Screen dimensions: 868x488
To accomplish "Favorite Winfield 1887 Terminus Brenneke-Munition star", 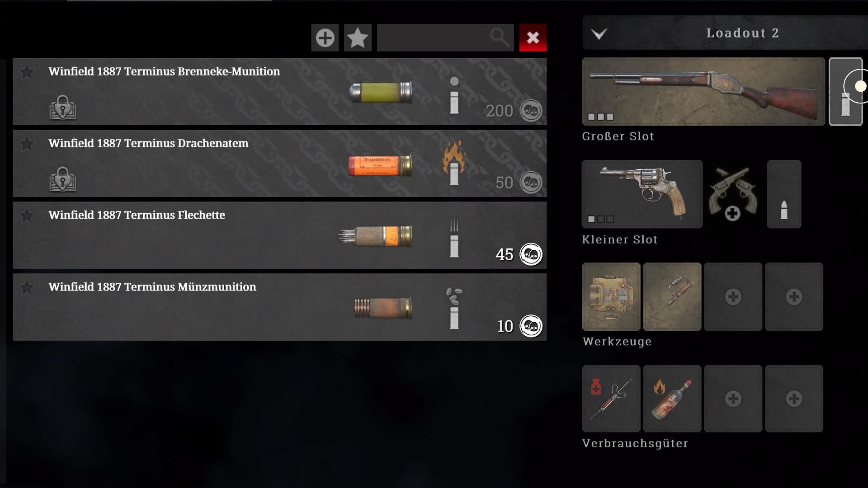I will (27, 72).
